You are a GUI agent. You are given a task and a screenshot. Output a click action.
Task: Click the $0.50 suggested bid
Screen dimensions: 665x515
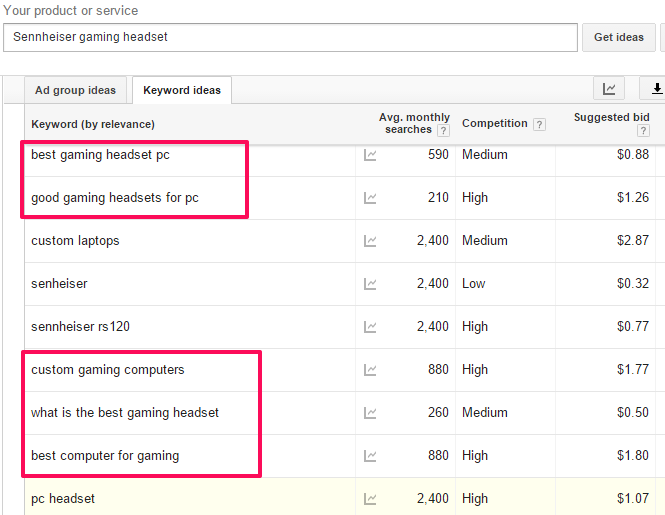coord(633,412)
